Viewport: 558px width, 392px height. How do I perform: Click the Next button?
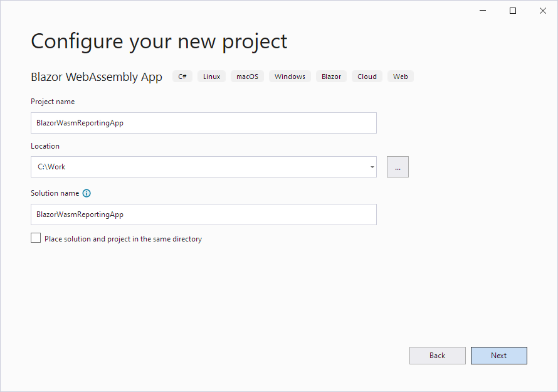click(498, 356)
